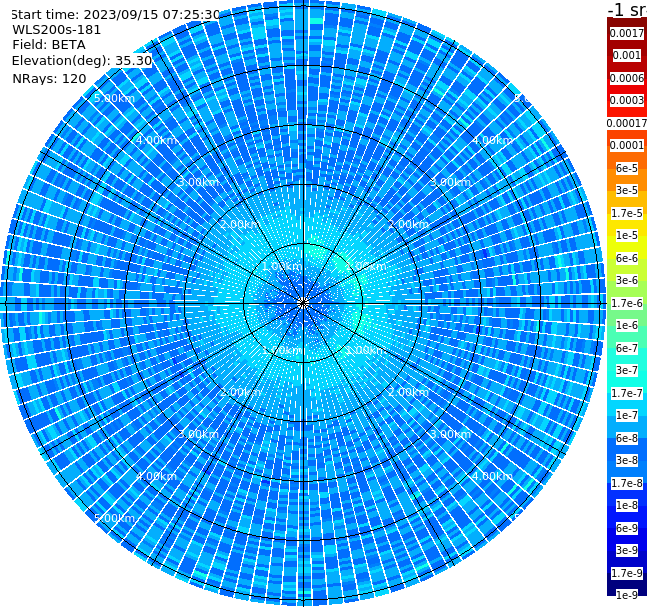Click the upper-left 3.00km range ring label

(x=198, y=182)
